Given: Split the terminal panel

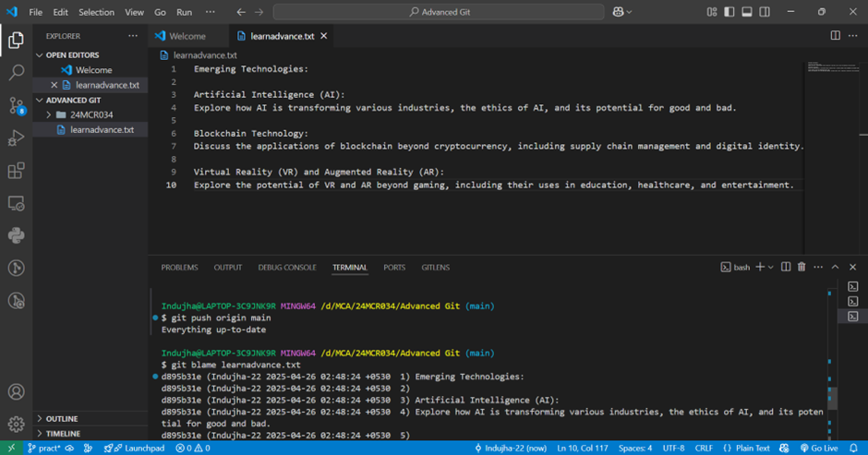Looking at the screenshot, I should point(786,267).
